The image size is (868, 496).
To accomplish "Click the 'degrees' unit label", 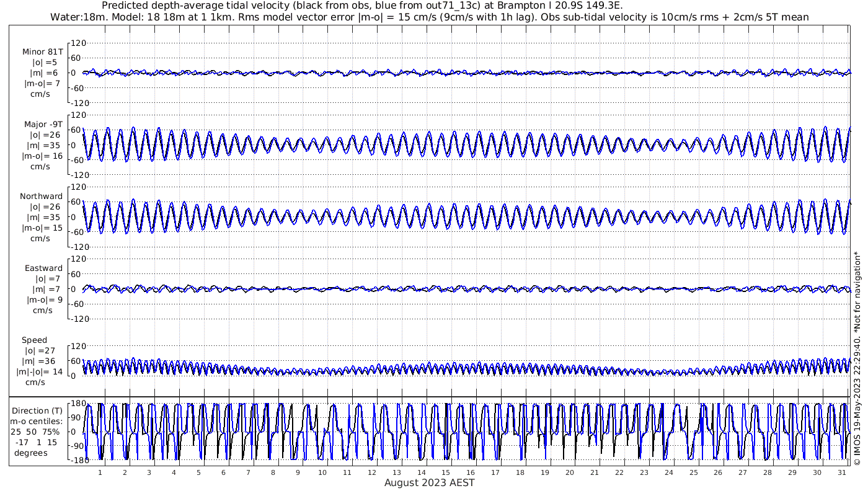I will (x=31, y=453).
